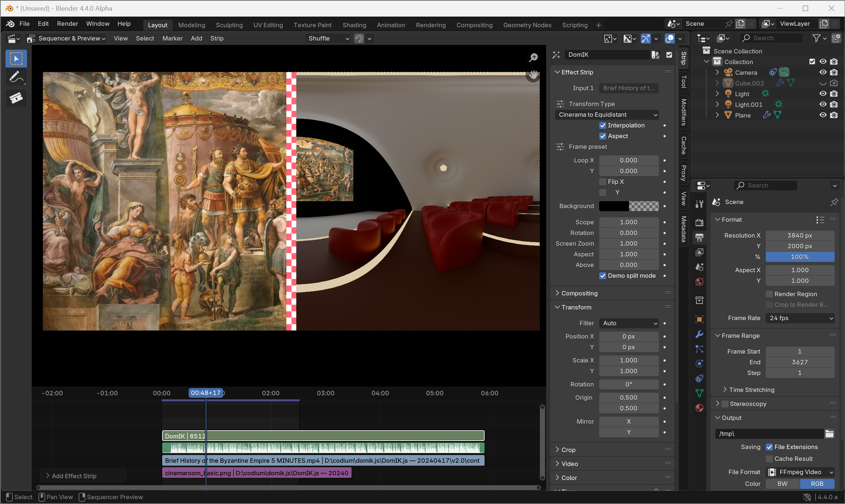Select the Blade tool in toolbar
This screenshot has width=845, height=504.
coord(16,98)
